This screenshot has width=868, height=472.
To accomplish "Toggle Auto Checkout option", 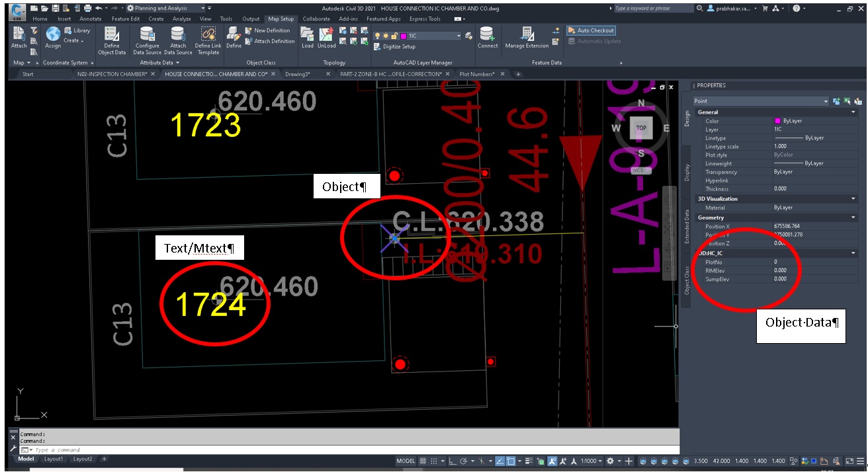I will click(x=591, y=30).
